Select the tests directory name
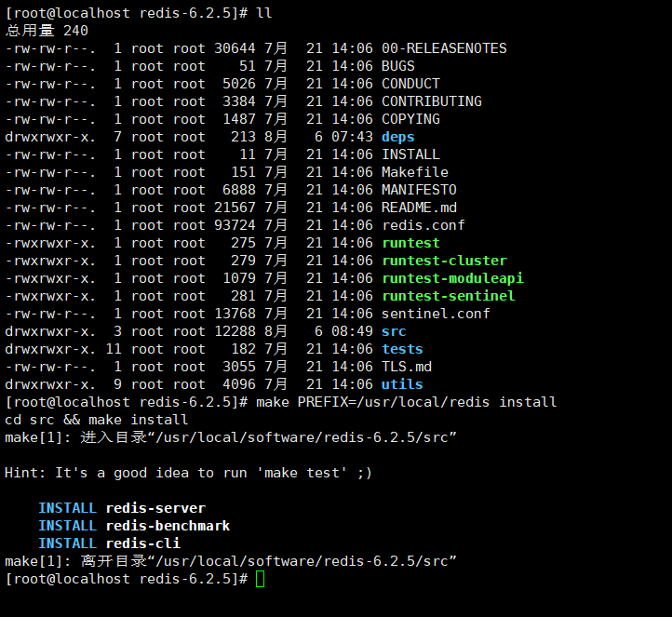The image size is (672, 617). tap(402, 349)
